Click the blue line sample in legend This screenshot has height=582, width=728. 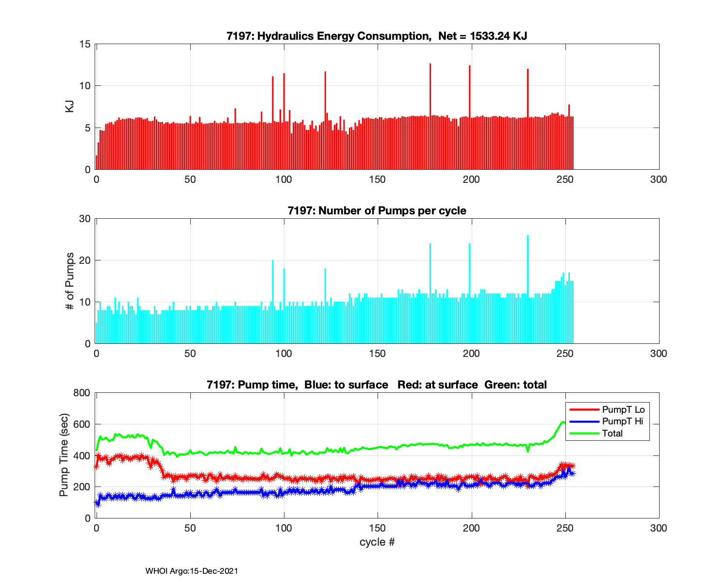[584, 421]
